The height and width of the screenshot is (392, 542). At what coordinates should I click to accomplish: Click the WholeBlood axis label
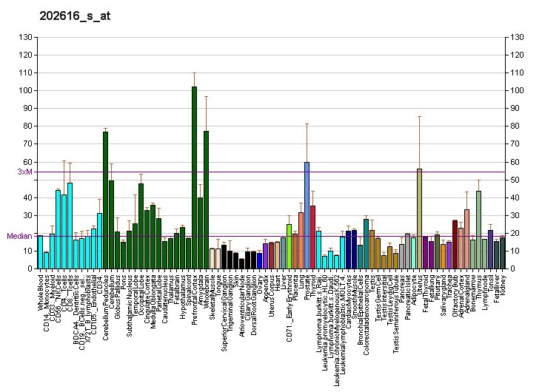(x=40, y=291)
